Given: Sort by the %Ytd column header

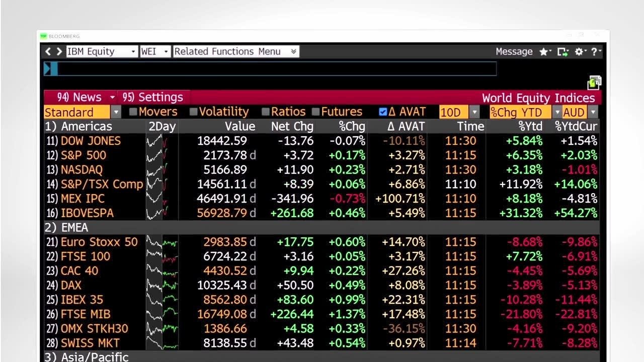Looking at the screenshot, I should (x=530, y=127).
